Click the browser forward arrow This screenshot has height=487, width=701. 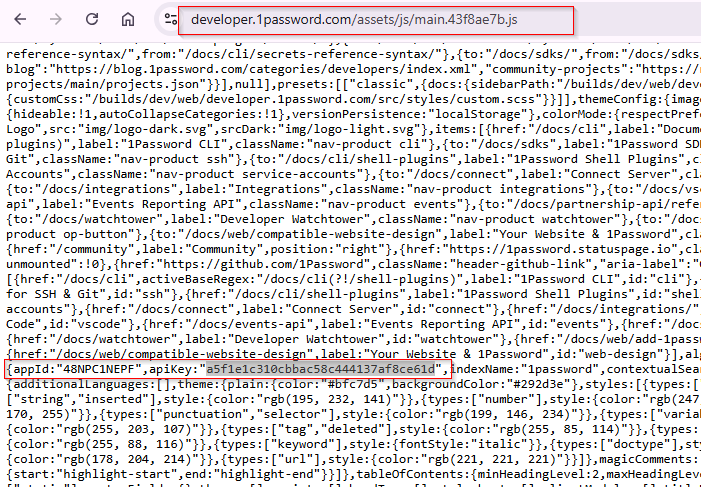(x=57, y=20)
